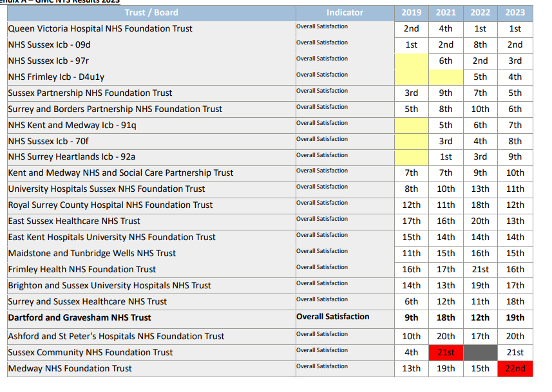
Task: Select the 10th cell for Ashford and St Peter's 2019
Action: 411,336
